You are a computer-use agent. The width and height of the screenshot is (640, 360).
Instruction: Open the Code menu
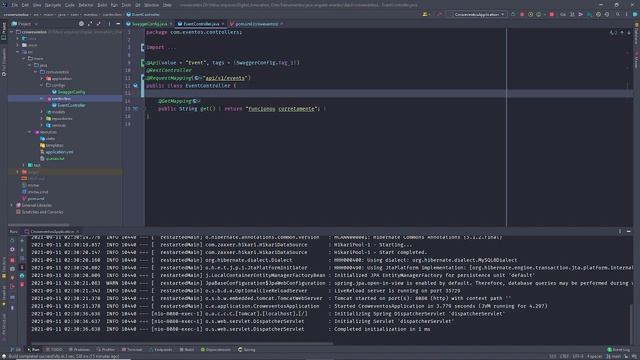tap(70, 5)
